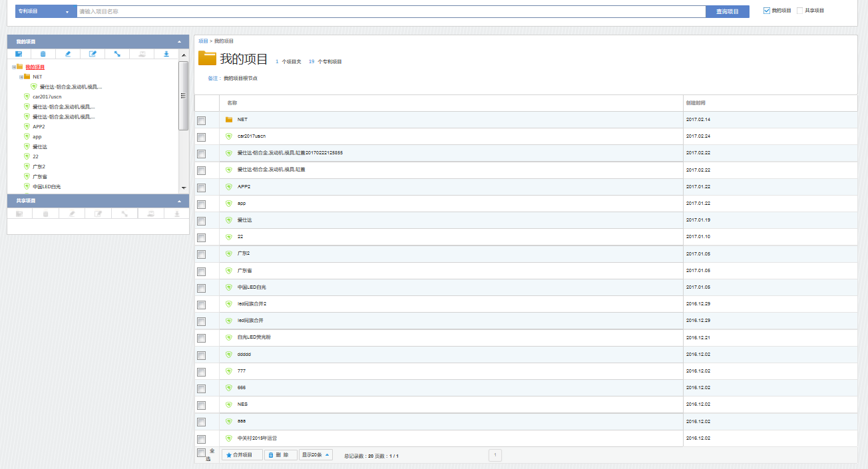Uncheck the 我的项目 filter checkbox
868x469 pixels.
(x=767, y=11)
